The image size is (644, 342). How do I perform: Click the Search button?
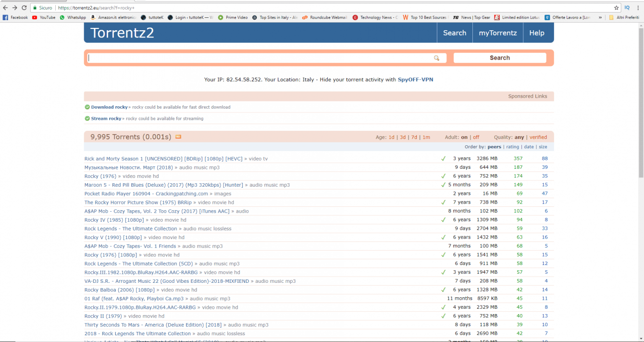tap(500, 58)
